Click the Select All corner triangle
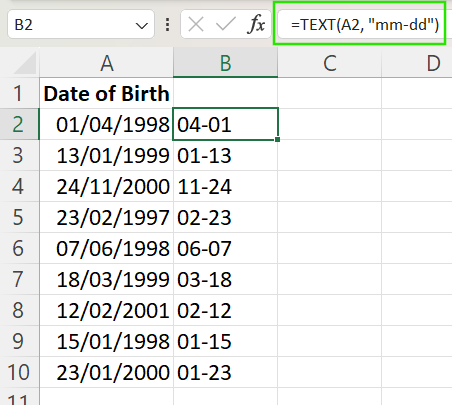 (25, 63)
